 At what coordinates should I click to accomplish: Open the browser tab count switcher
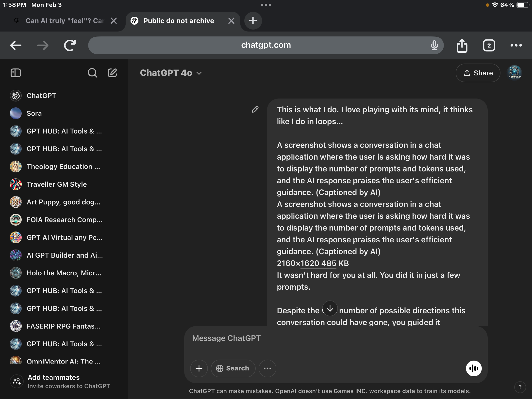tap(489, 45)
